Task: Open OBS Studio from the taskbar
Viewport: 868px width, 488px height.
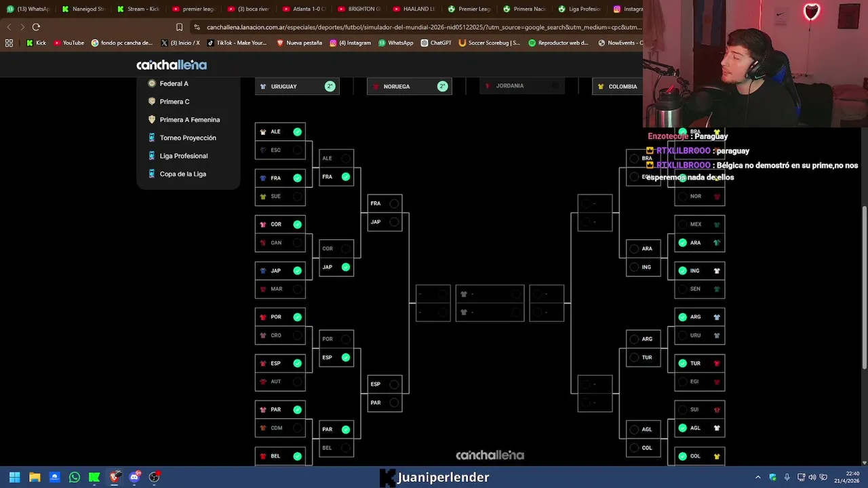Action: [155, 477]
